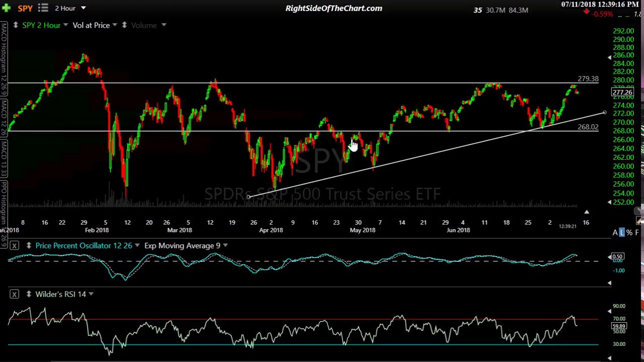Click the arrow beside the 0.50 oscillator value

point(609,257)
